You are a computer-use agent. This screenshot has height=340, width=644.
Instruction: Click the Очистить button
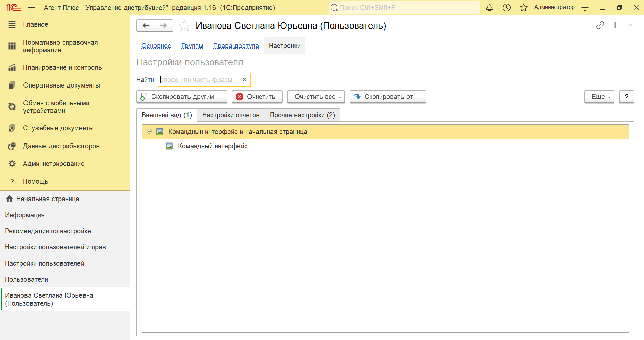pyautogui.click(x=257, y=97)
